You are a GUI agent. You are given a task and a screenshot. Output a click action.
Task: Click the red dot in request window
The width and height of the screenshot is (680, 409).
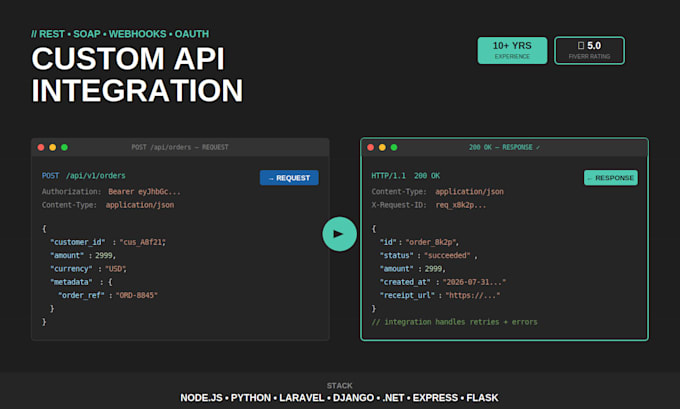[41, 147]
